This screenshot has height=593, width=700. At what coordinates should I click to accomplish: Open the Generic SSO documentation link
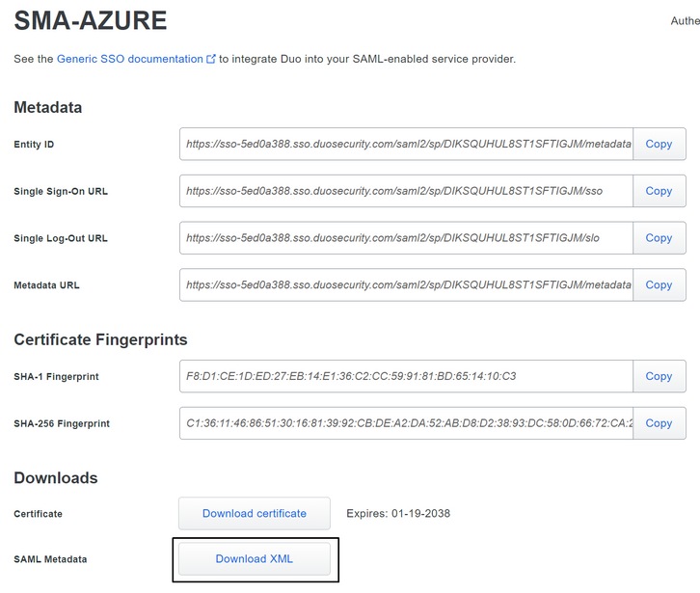pyautogui.click(x=129, y=59)
